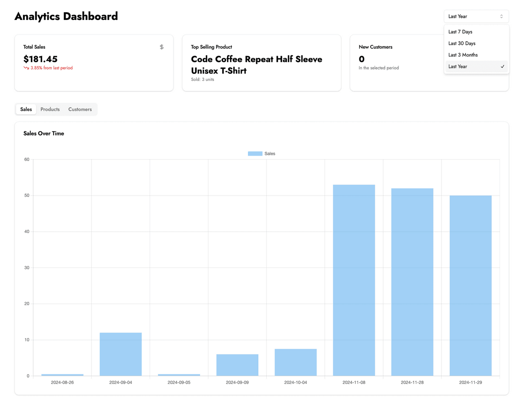This screenshot has height=420, width=522.
Task: Open the Last Year period dropdown
Action: tap(476, 17)
